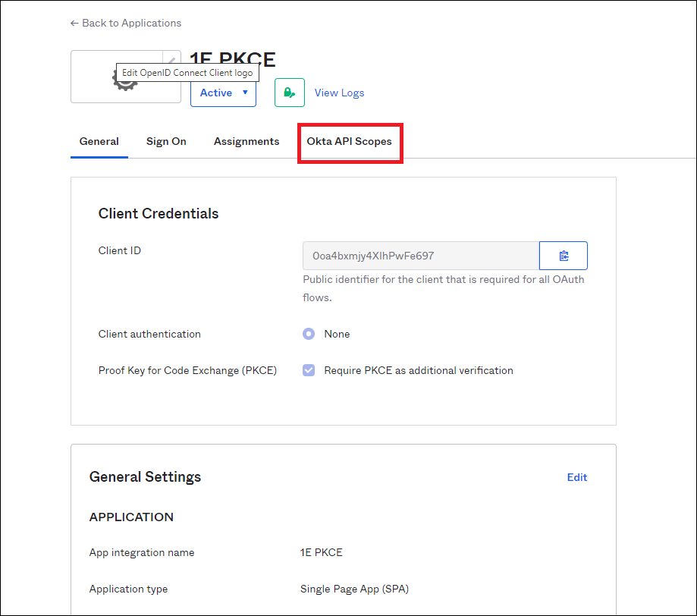Viewport: 697px width, 616px height.
Task: Click the General Settings heading
Action: pos(145,477)
